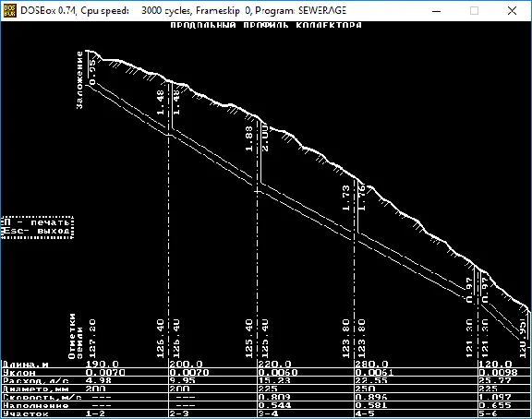Image resolution: width=532 pixels, height=419 pixels.
Task: Click the 'Скорость,м/с' row label
Action: click(42, 397)
